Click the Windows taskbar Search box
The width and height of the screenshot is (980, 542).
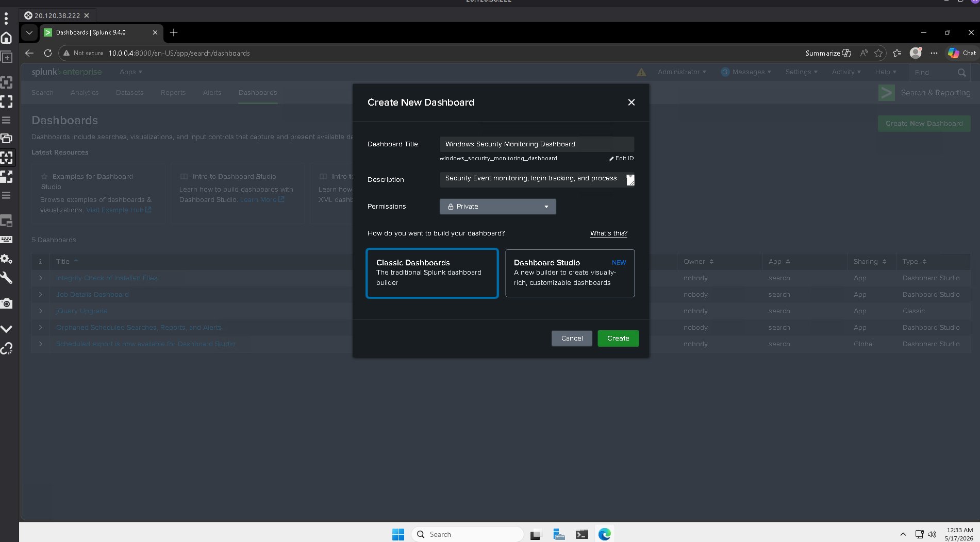pos(467,534)
